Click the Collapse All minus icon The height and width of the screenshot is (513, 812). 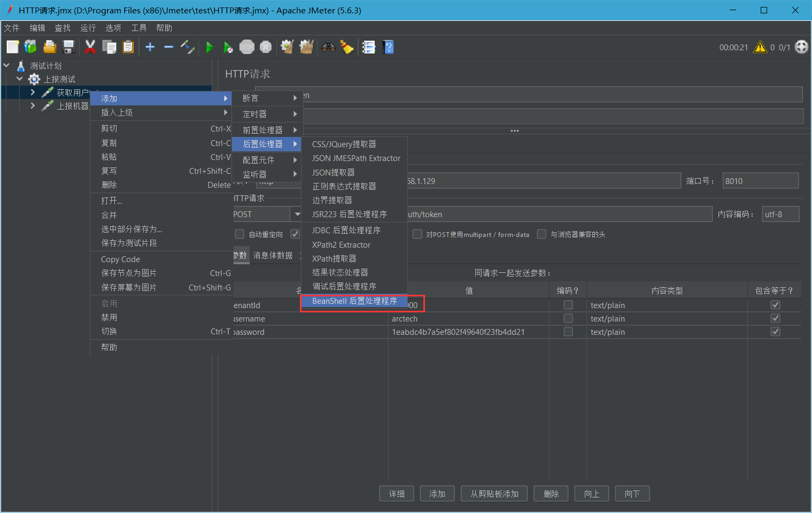(169, 47)
